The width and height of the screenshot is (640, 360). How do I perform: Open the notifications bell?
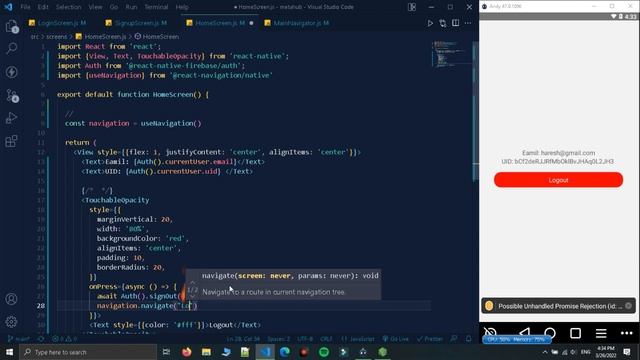(x=469, y=339)
